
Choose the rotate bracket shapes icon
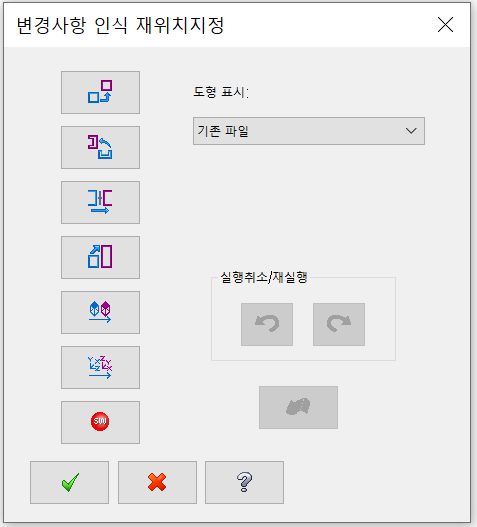[x=100, y=148]
